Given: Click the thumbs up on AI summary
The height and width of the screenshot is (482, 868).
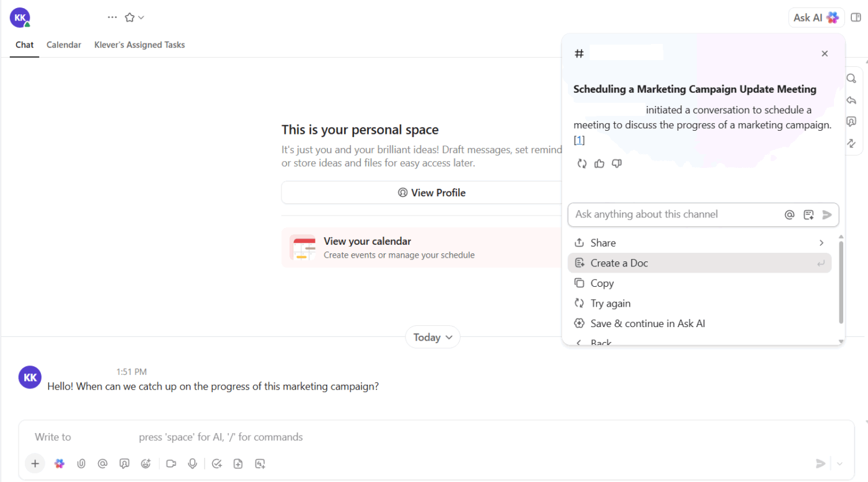Looking at the screenshot, I should (x=599, y=164).
